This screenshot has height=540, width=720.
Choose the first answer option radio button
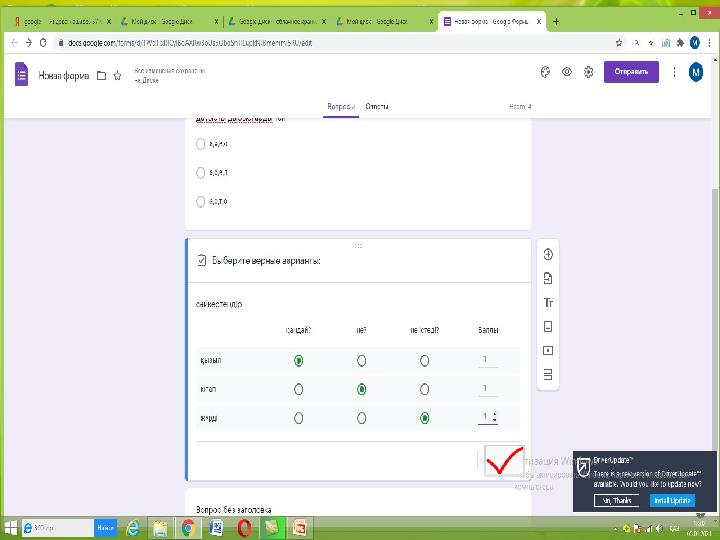pyautogui.click(x=201, y=144)
